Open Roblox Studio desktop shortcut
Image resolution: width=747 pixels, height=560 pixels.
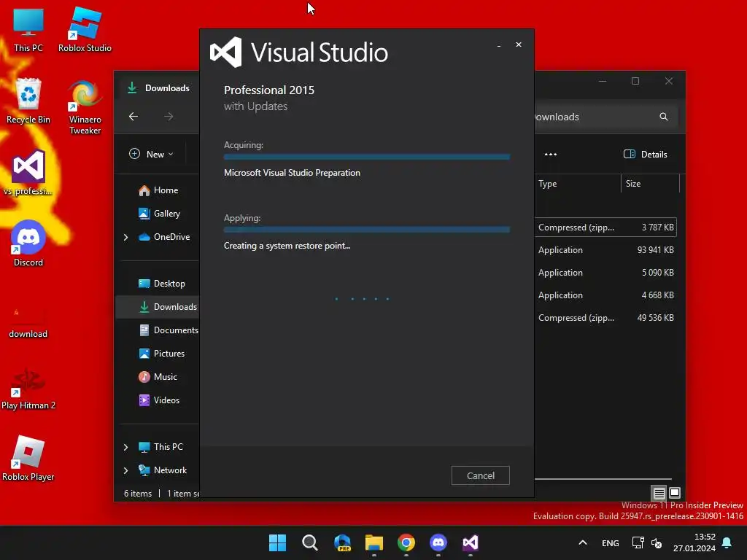click(85, 31)
